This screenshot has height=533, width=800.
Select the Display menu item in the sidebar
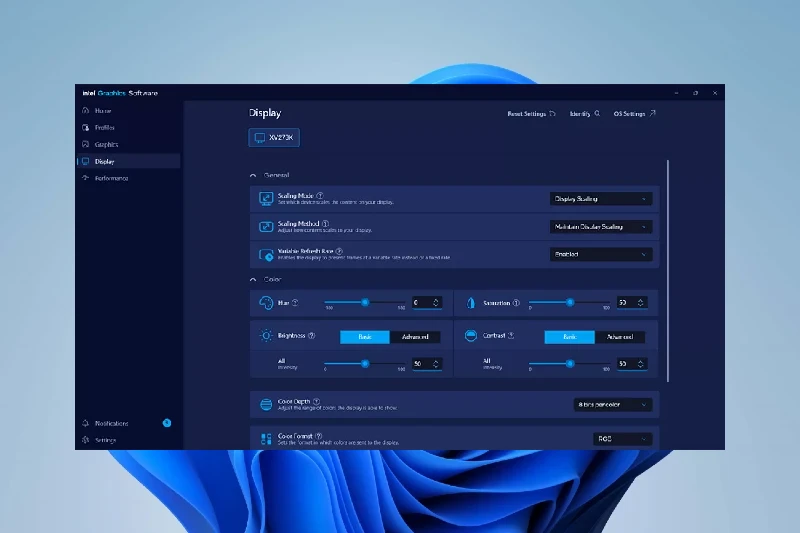104,161
